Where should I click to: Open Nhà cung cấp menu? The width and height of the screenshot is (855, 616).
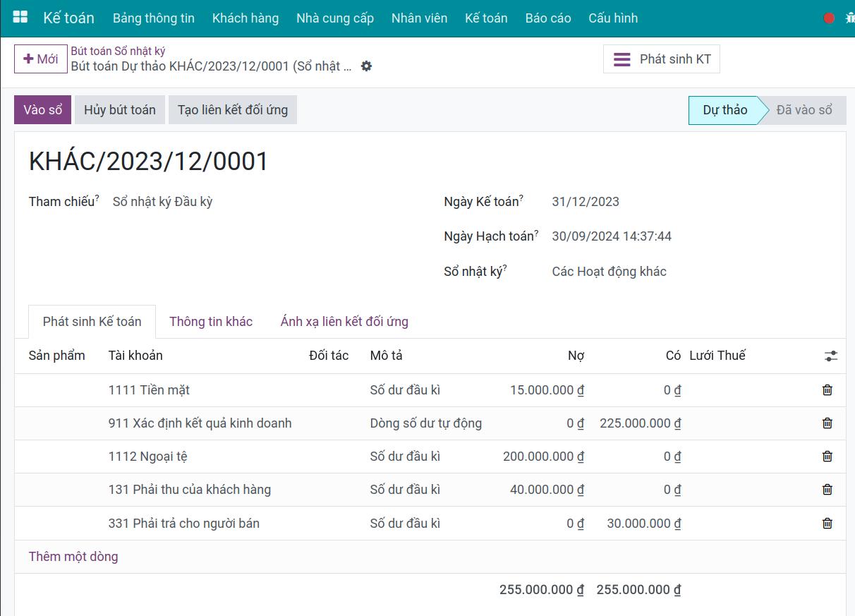tap(335, 18)
